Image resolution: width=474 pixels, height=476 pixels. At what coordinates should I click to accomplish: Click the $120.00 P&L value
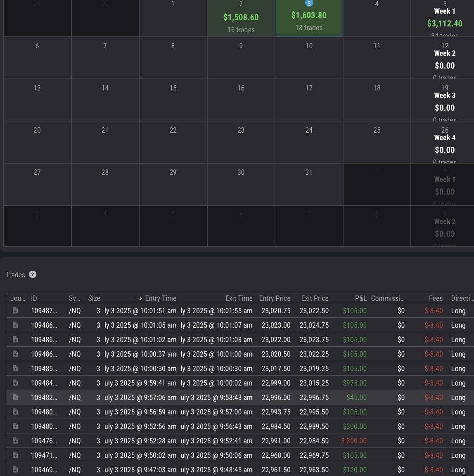(355, 470)
